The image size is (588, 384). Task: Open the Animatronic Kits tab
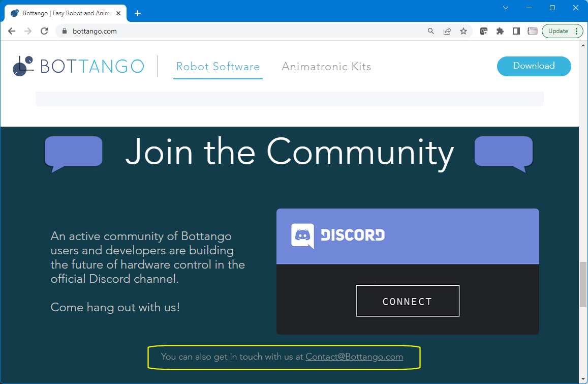point(326,67)
